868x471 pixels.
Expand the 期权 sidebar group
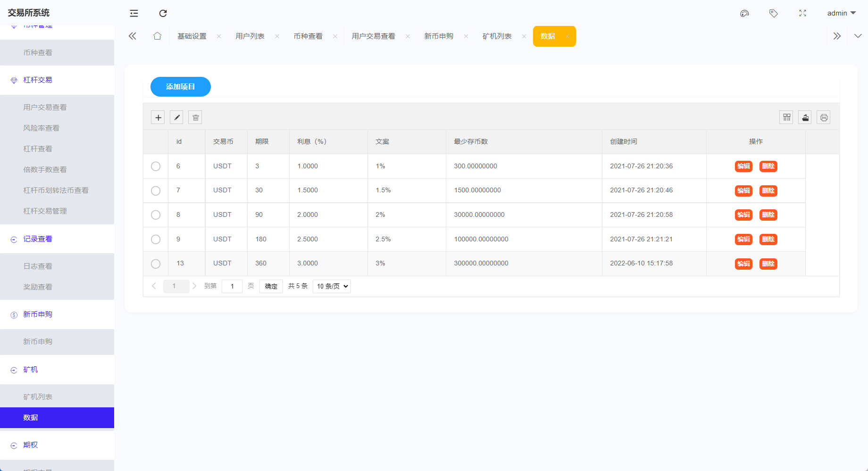coord(57,445)
